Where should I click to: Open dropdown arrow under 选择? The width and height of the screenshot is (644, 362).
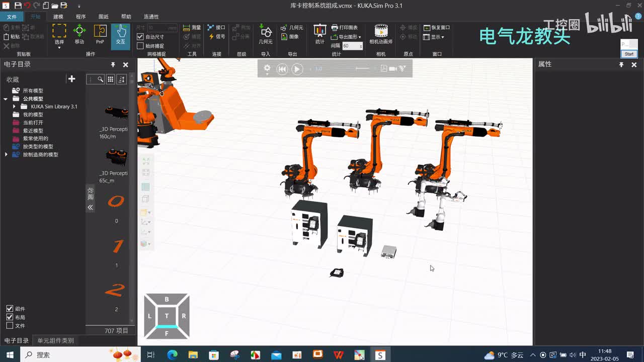pyautogui.click(x=59, y=48)
